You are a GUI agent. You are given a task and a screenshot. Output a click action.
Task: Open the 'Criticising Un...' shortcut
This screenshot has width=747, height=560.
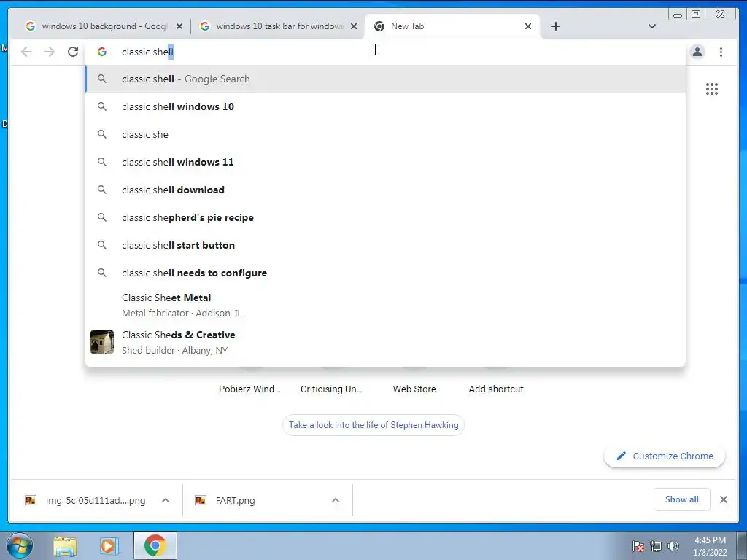click(x=332, y=389)
